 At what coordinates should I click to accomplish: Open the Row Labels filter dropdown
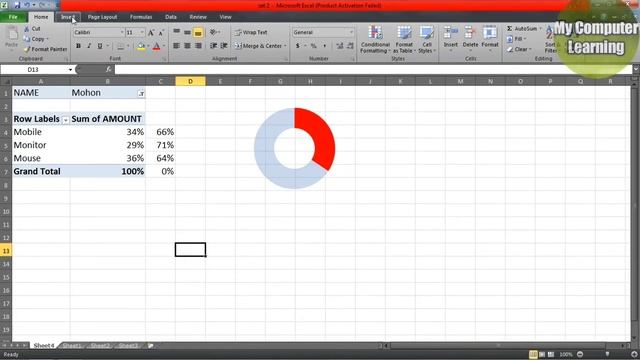(x=65, y=120)
